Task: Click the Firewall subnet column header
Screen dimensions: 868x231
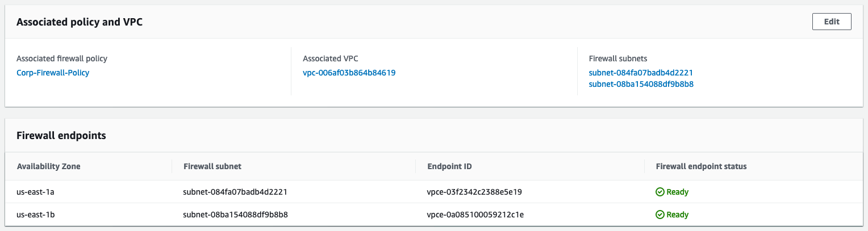Action: [212, 166]
